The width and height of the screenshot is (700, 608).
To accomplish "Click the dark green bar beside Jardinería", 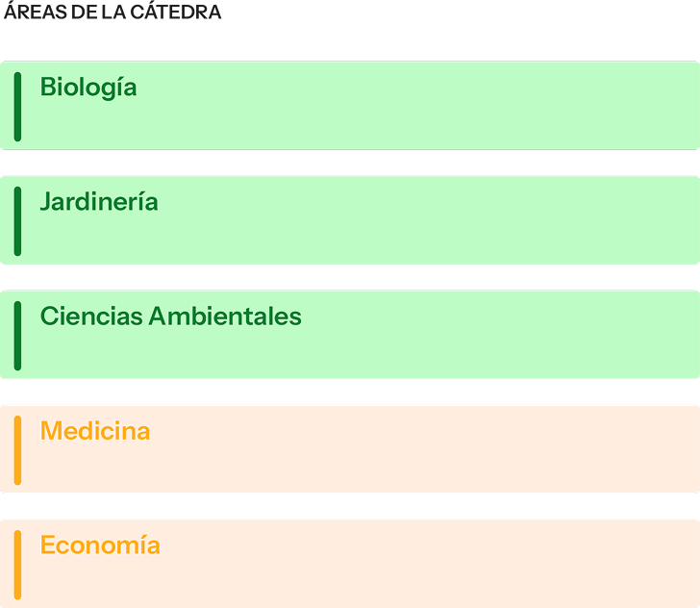I will [17, 221].
